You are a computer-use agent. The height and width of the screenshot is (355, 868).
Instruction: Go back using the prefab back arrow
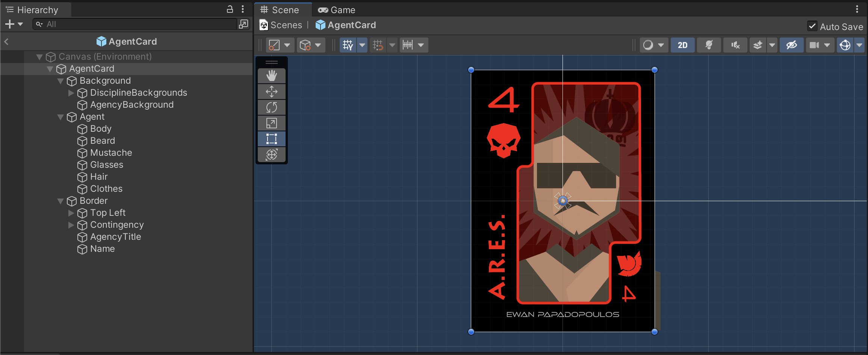pyautogui.click(x=6, y=42)
